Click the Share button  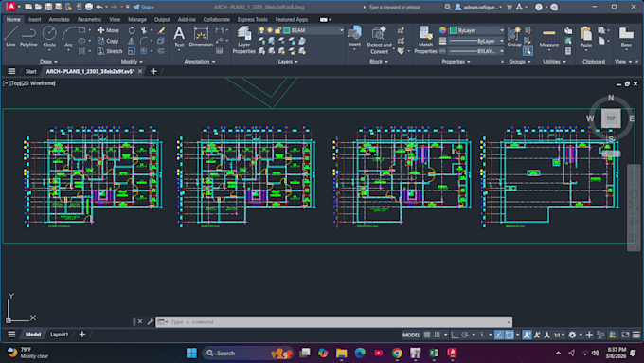143,7
